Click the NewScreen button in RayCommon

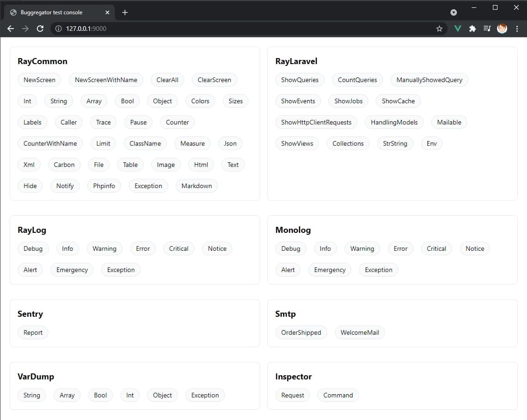(x=39, y=80)
